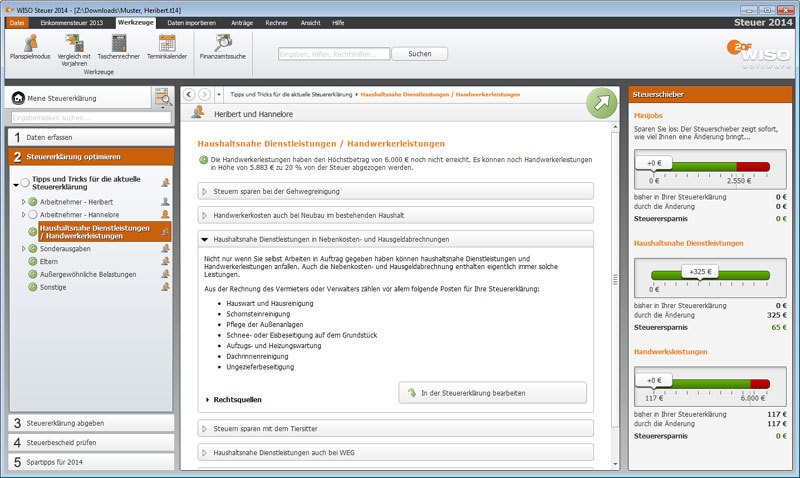Image resolution: width=800 pixels, height=478 pixels.
Task: Click In der Steuererklärung bearbeiten
Action: [x=492, y=393]
